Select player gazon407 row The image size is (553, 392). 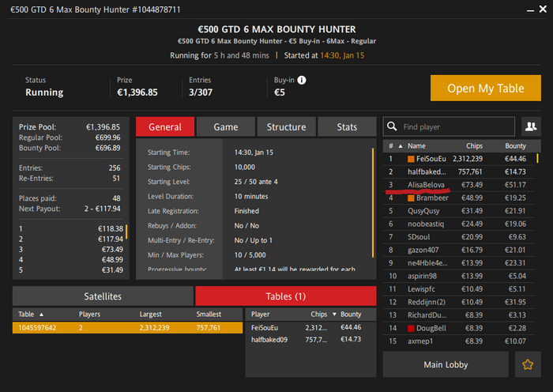tap(459, 251)
